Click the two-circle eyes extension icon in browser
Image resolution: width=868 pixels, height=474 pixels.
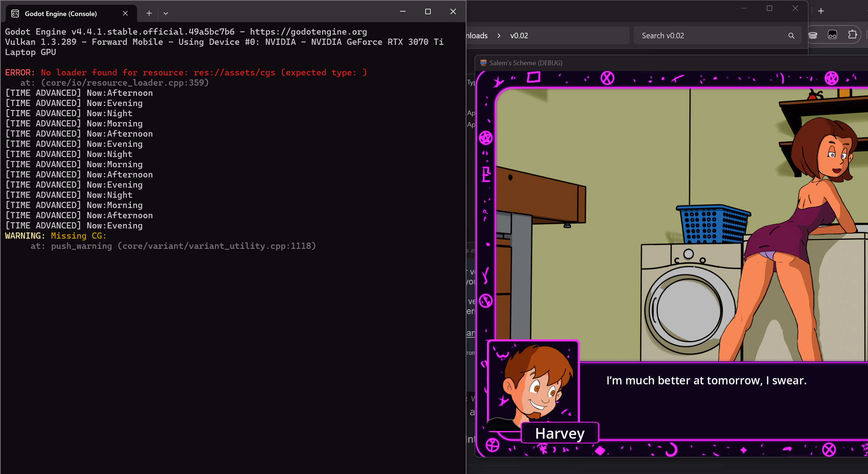(832, 35)
